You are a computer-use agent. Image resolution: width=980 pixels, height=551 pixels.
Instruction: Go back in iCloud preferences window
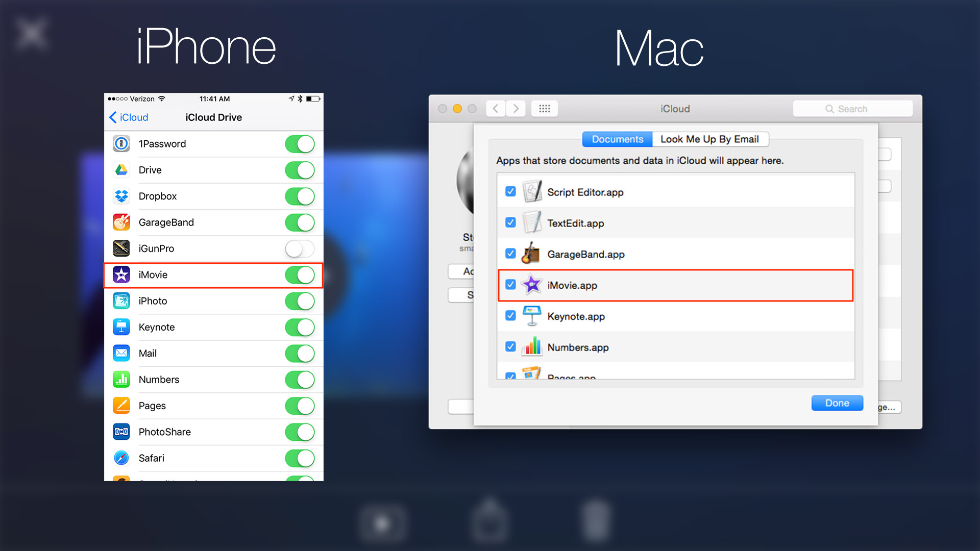coord(496,109)
